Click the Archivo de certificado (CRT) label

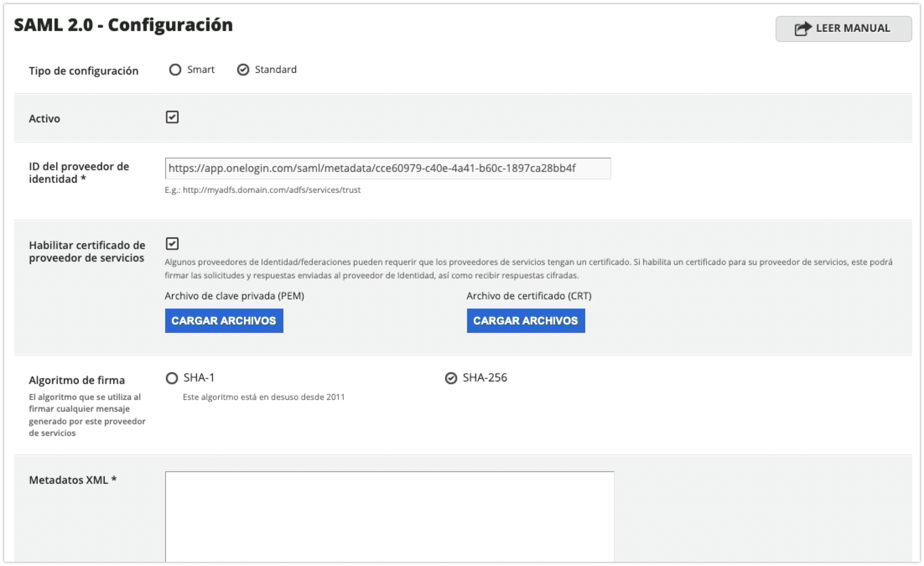point(529,296)
